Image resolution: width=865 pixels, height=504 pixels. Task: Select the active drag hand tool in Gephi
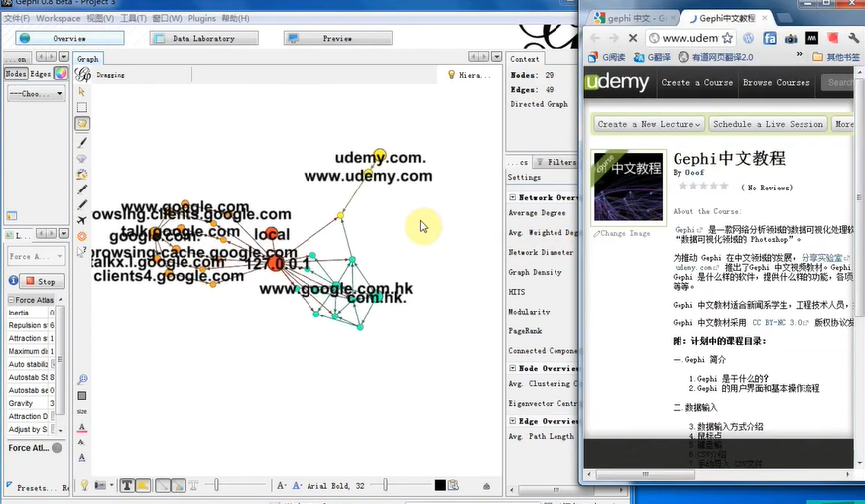tap(82, 124)
